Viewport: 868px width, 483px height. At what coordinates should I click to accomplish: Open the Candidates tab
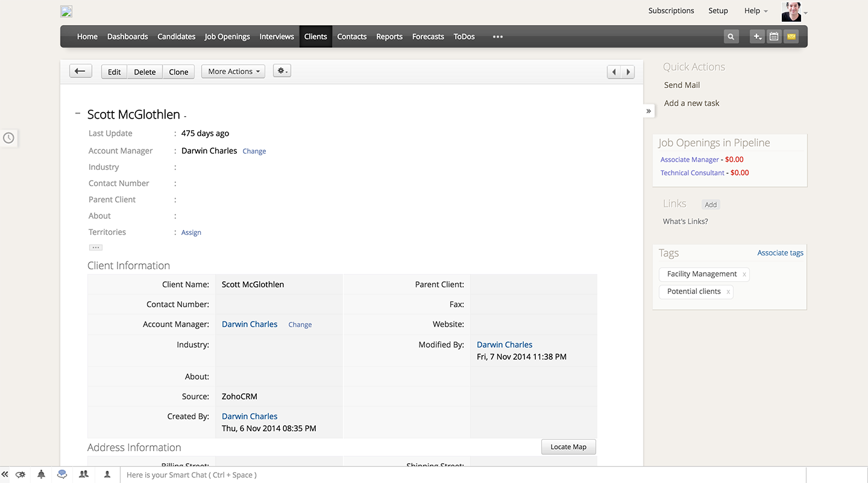[176, 37]
